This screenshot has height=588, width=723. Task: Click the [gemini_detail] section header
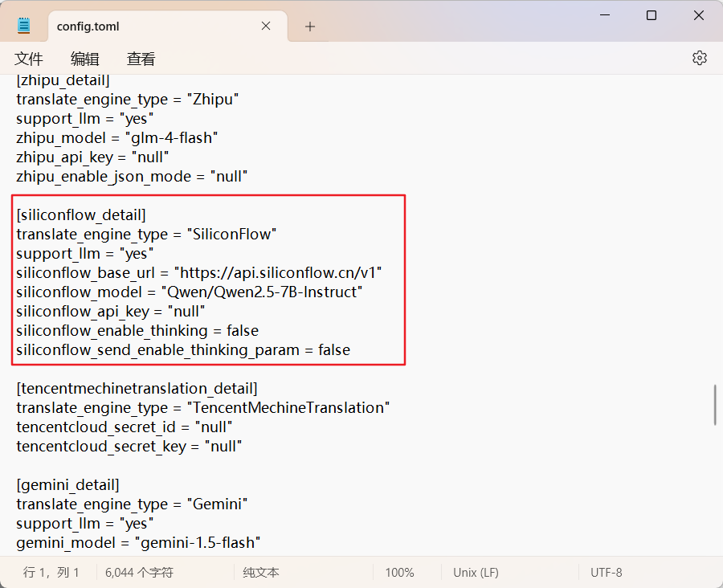pyautogui.click(x=67, y=484)
